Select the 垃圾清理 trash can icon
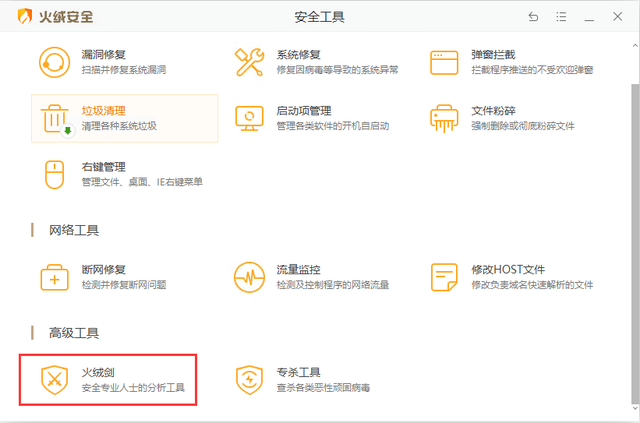640x423 pixels. point(57,120)
